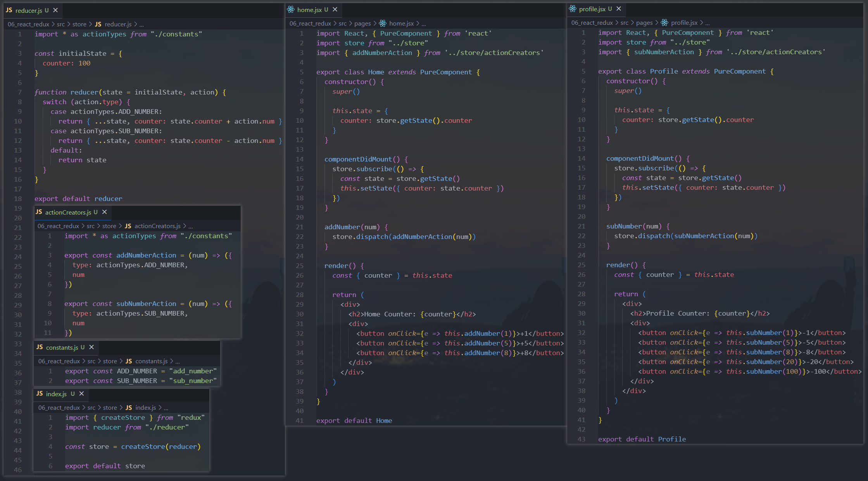This screenshot has width=868, height=481.
Task: Click reducer.js filename in breadcrumb
Action: [118, 24]
